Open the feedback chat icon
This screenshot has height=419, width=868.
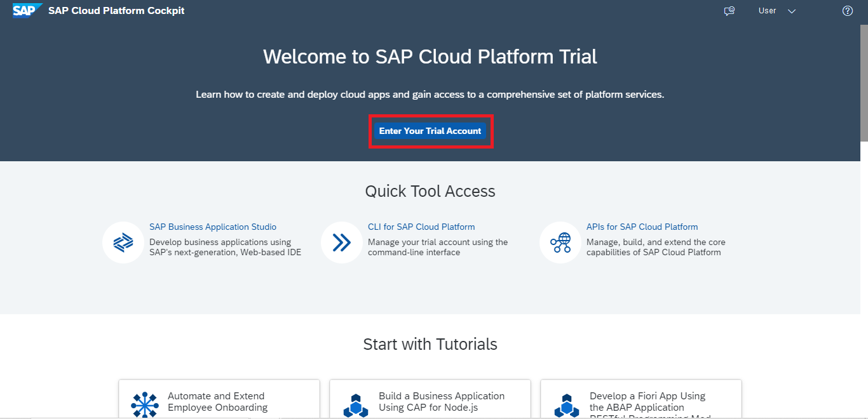(729, 11)
